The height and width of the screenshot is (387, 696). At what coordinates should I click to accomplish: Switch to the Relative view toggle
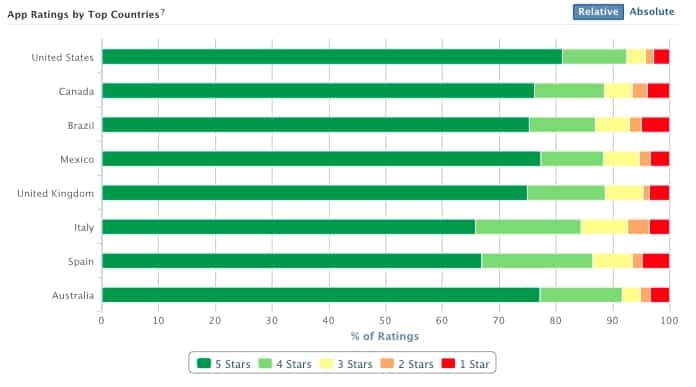pos(598,12)
